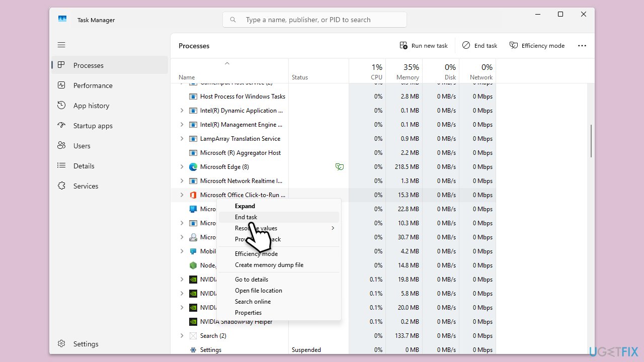Viewport: 644px width, 362px height.
Task: Switch to the Performance tab
Action: click(93, 85)
